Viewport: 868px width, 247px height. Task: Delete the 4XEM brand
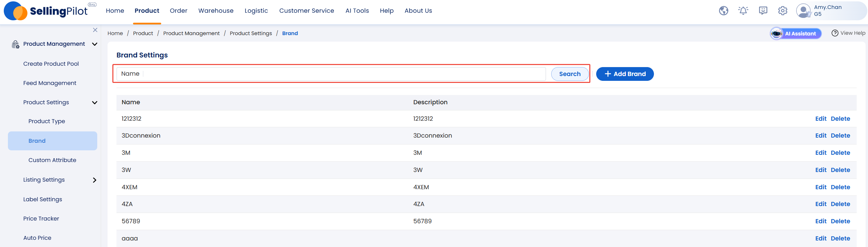(841, 187)
